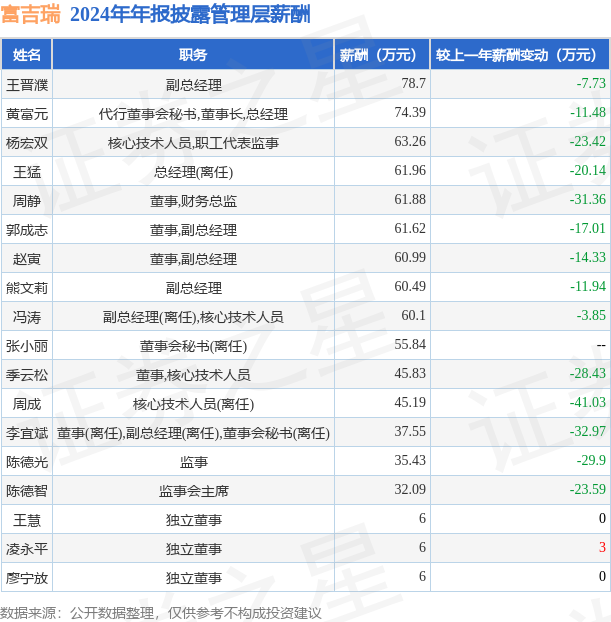Click salary value 61.62
This screenshot has height=622, width=611.
point(410,228)
